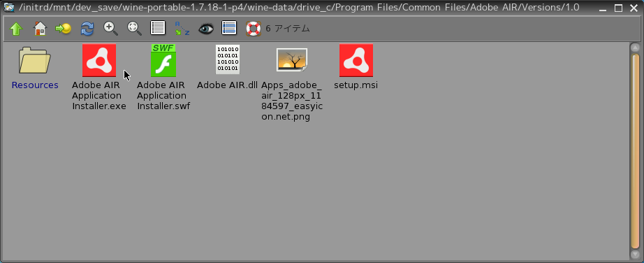
Task: Click the zoom-to-fit magnifier icon
Action: pos(134,29)
